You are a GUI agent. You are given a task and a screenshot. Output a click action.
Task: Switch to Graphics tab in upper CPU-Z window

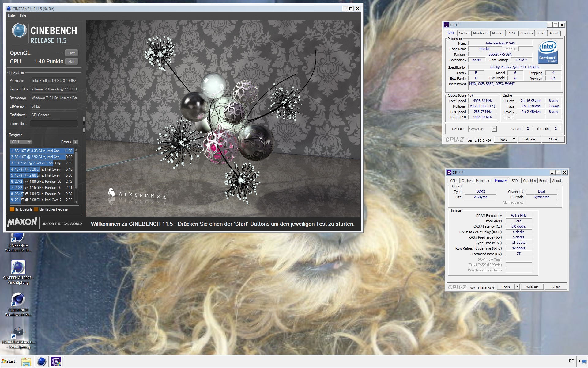pos(527,33)
